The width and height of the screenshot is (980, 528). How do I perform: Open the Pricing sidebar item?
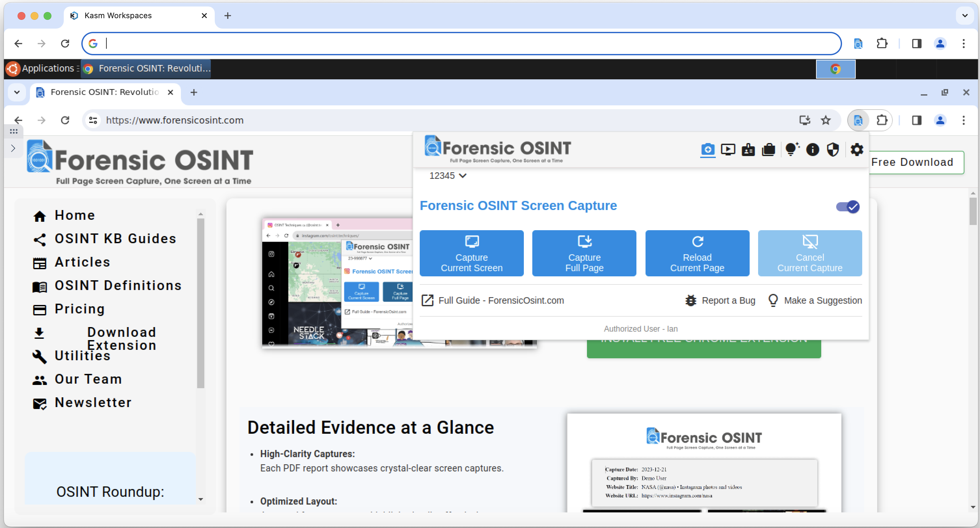[68, 309]
